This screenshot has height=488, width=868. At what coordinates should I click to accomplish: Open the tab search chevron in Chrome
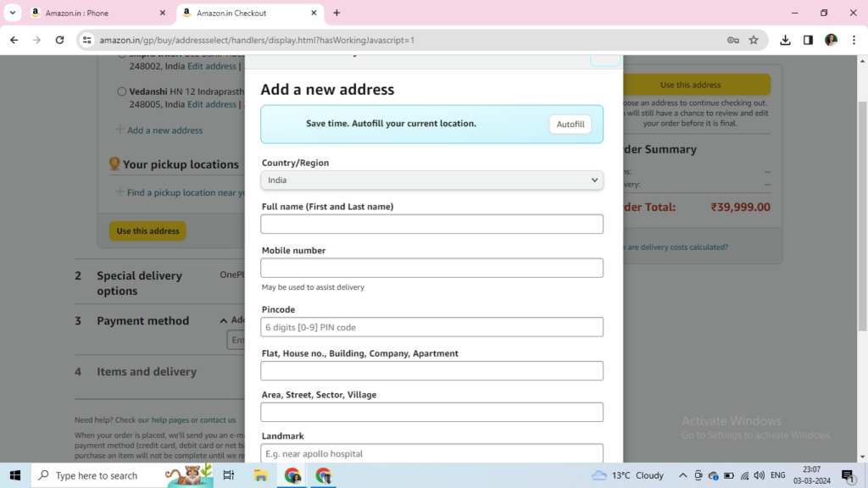(13, 13)
